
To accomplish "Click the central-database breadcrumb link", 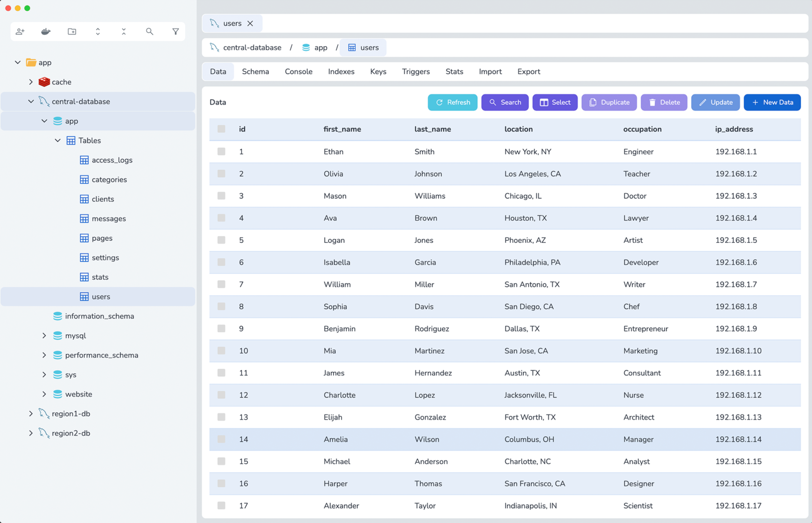I will click(252, 48).
